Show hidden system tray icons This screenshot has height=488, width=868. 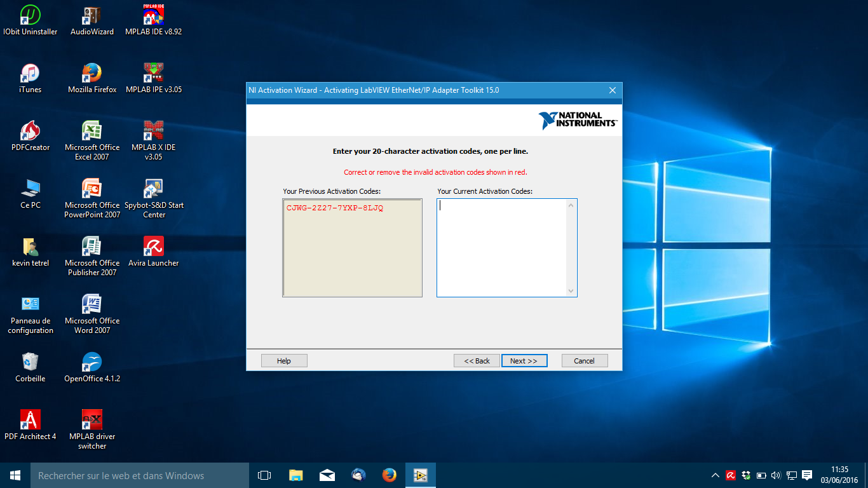(x=715, y=475)
